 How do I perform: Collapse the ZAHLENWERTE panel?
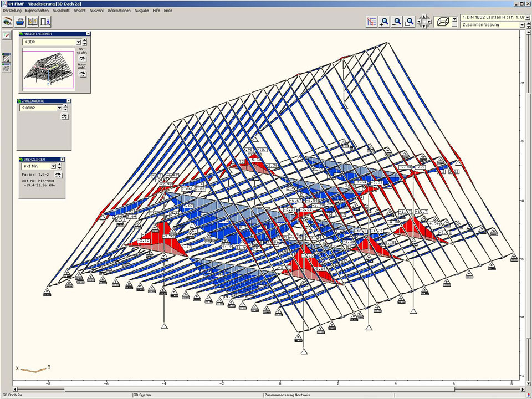click(x=68, y=100)
